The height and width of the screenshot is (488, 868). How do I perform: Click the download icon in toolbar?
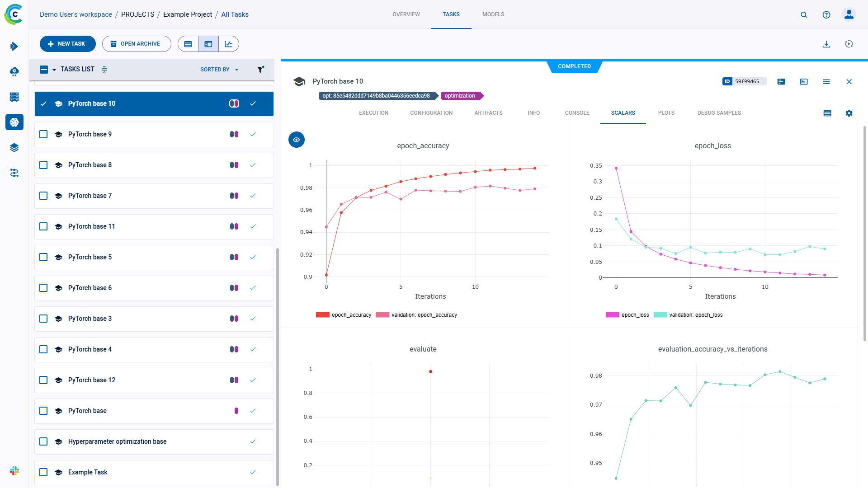[826, 44]
